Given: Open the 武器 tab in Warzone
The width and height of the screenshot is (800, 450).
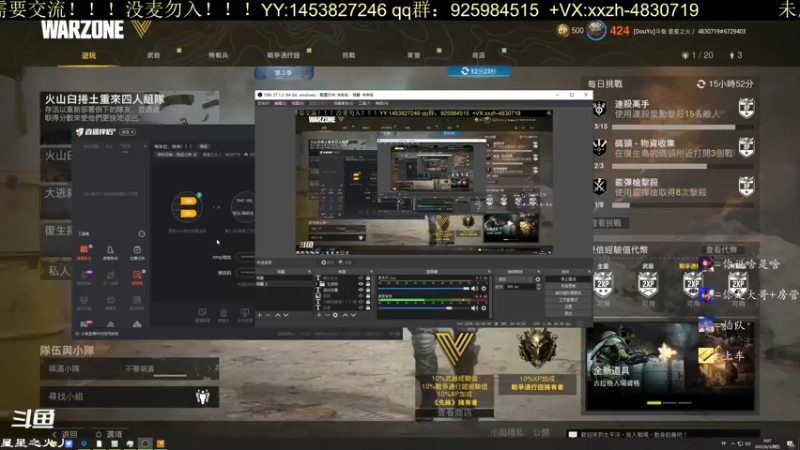Looking at the screenshot, I should pos(154,55).
